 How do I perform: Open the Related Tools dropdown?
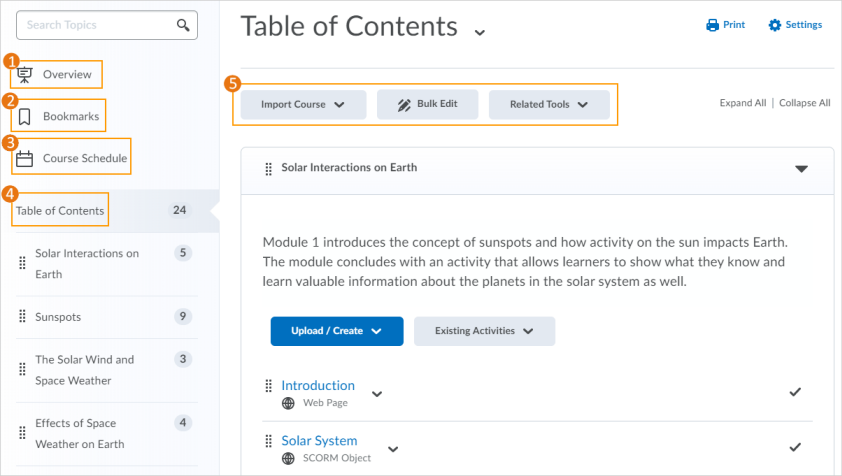pos(549,105)
